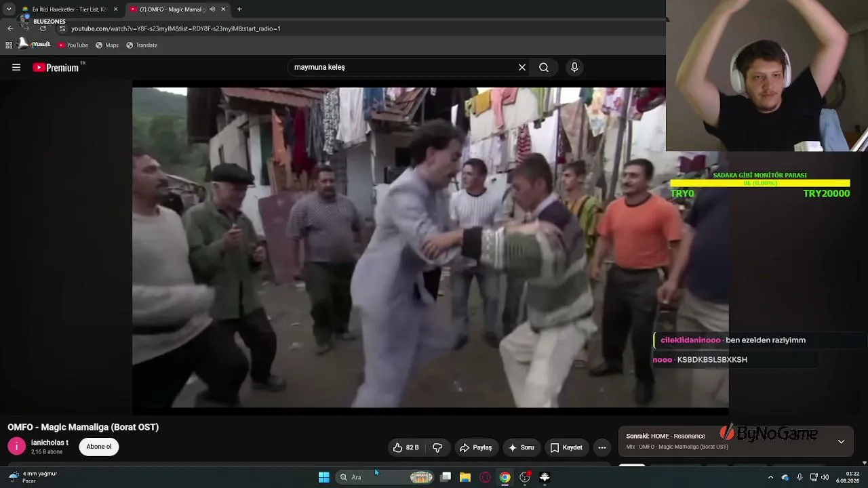Open the weather widget 4 mm yağmur
The image size is (868, 488).
pos(33,477)
